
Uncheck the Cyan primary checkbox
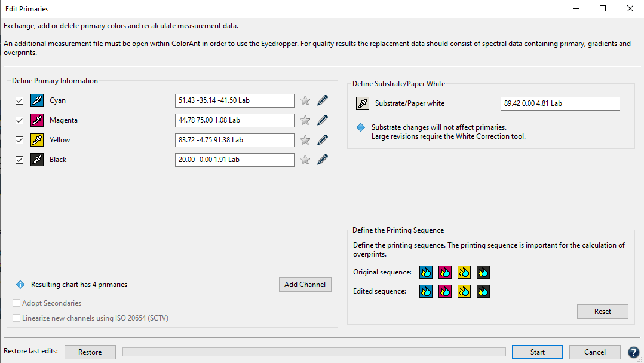pos(20,100)
